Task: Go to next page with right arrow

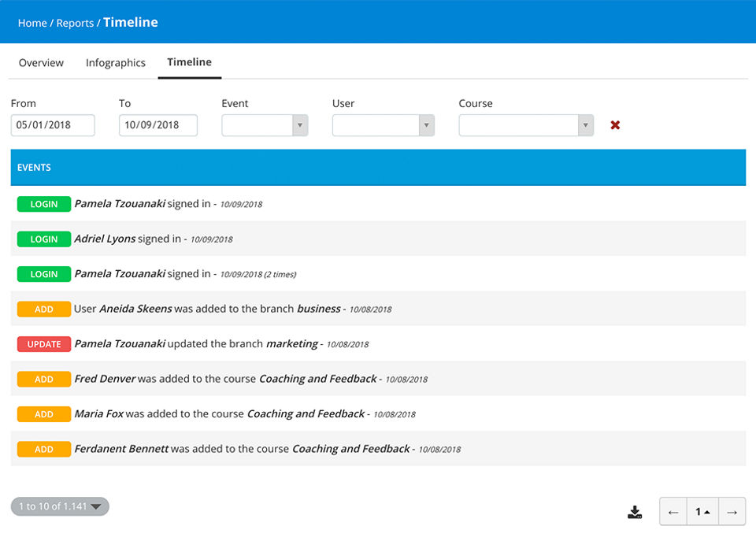Action: [x=732, y=512]
